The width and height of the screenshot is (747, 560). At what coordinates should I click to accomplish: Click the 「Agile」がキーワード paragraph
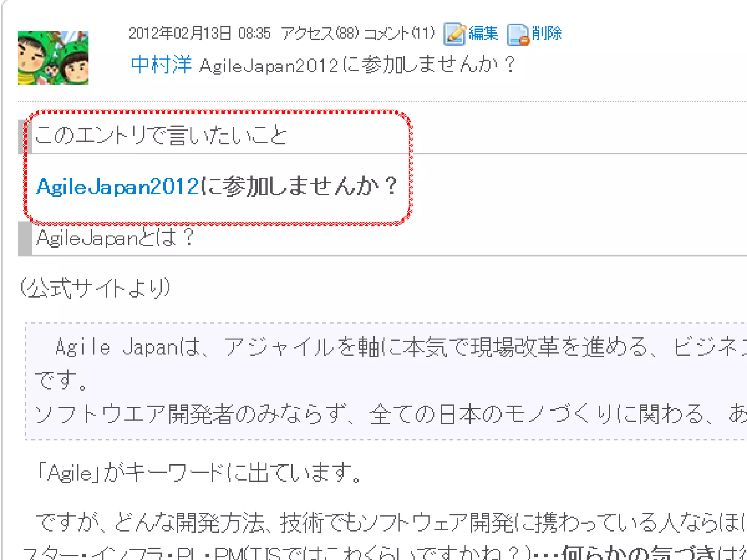[199, 472]
